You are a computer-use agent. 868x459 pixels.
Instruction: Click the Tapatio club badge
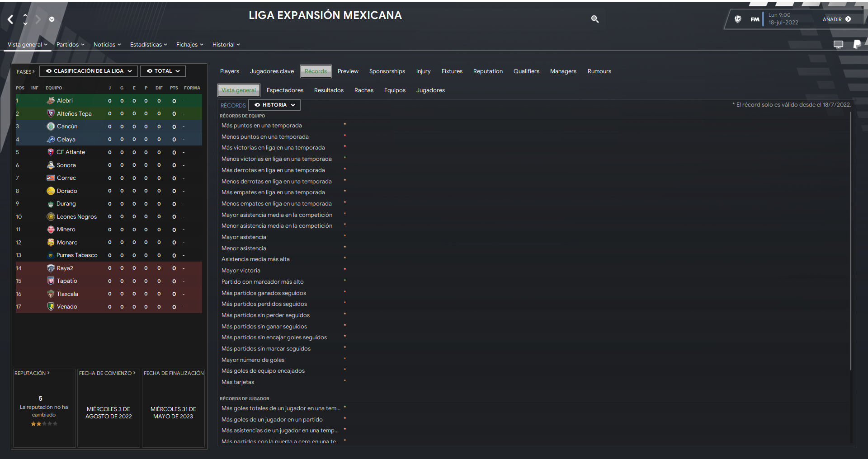click(51, 281)
